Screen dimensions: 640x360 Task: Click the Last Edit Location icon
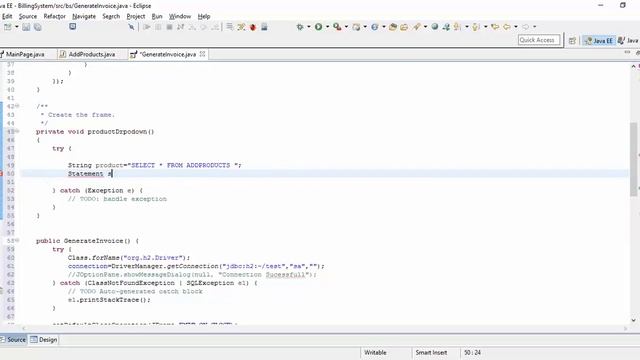[495, 27]
